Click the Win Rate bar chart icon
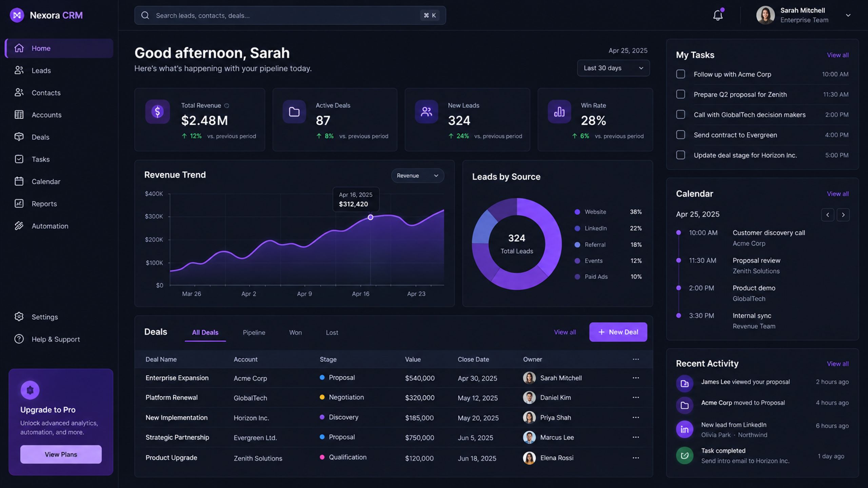 [559, 111]
